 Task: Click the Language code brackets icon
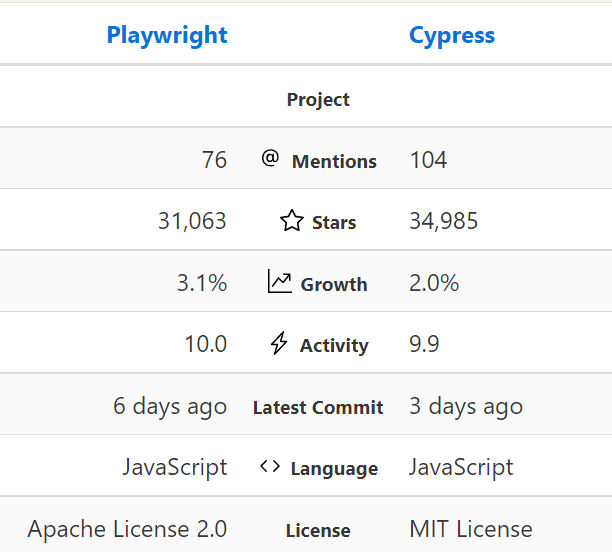coord(270,466)
